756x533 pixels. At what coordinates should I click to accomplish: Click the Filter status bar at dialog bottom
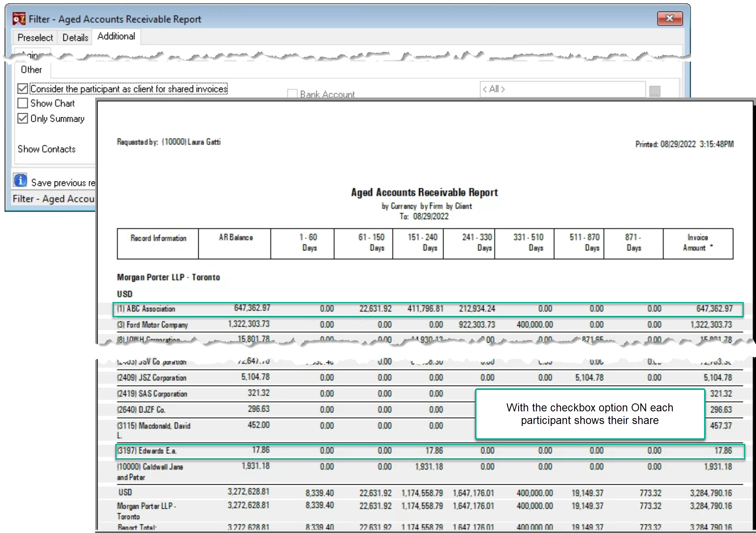pos(54,199)
